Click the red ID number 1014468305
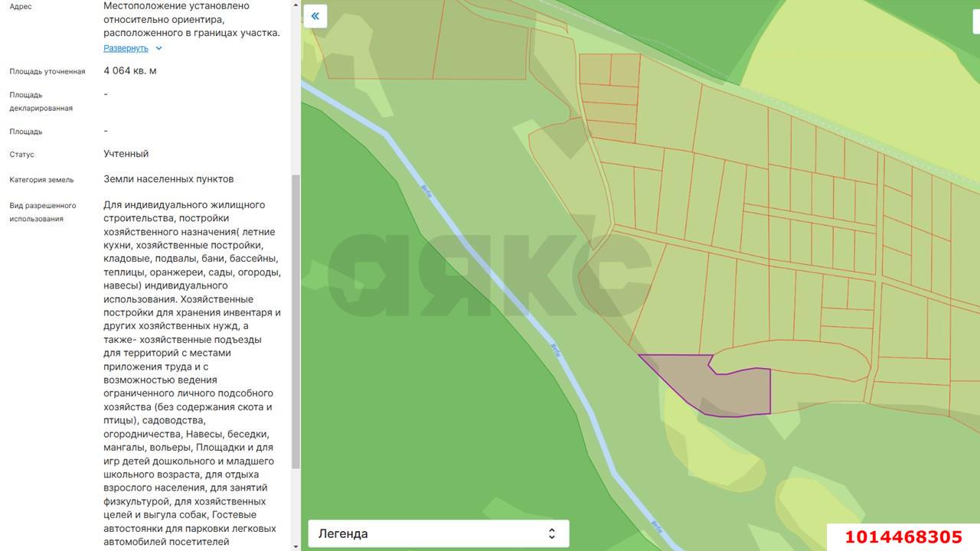Viewport: 980px width, 551px height. coord(903,536)
